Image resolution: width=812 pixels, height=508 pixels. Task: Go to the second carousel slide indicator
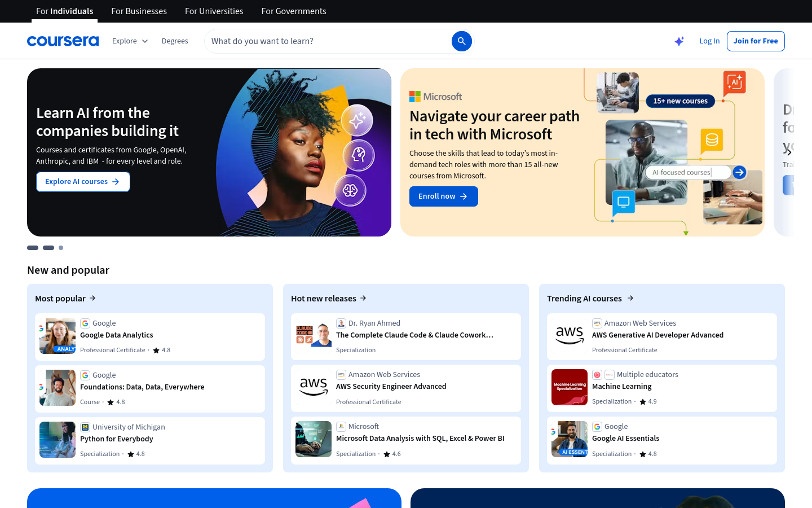tap(48, 248)
